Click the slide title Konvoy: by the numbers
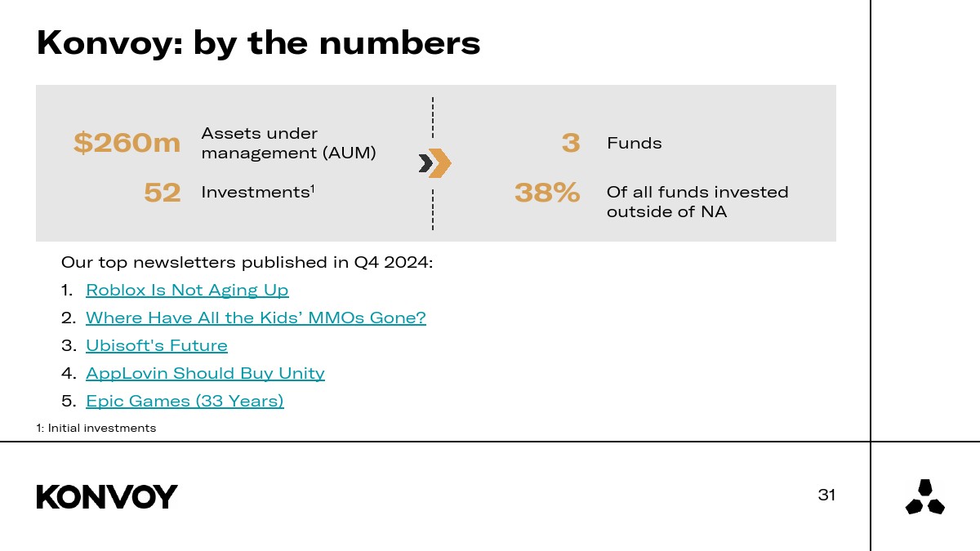 [x=258, y=42]
